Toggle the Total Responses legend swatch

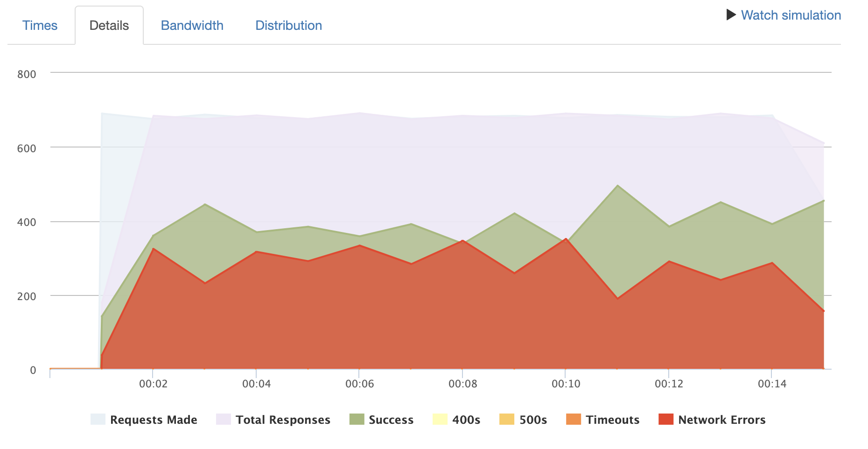click(x=224, y=419)
